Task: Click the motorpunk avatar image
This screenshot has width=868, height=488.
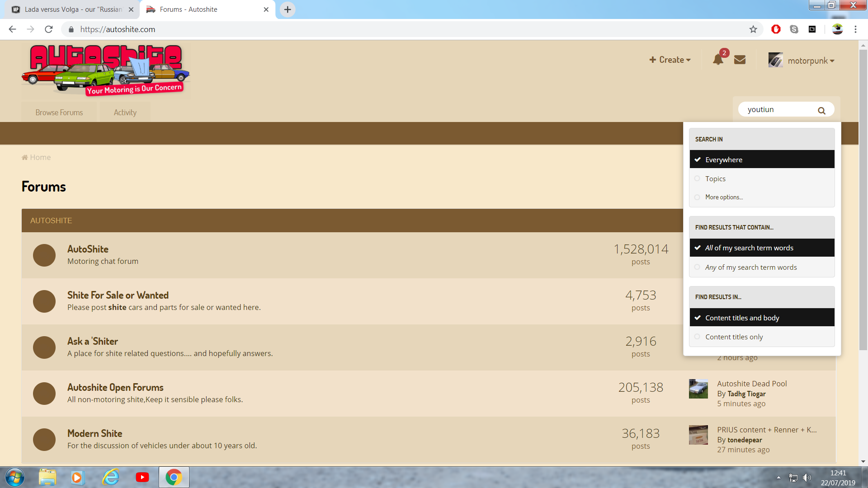Action: click(x=776, y=60)
